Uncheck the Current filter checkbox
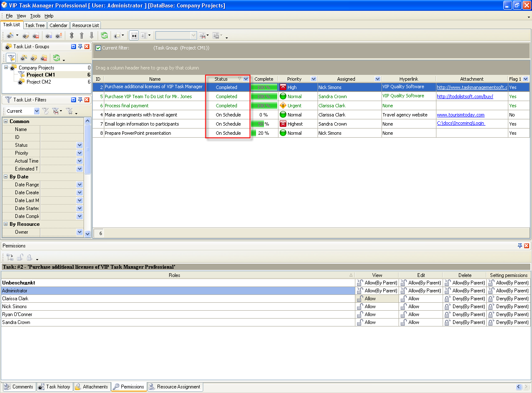The width and height of the screenshot is (532, 393). [98, 48]
